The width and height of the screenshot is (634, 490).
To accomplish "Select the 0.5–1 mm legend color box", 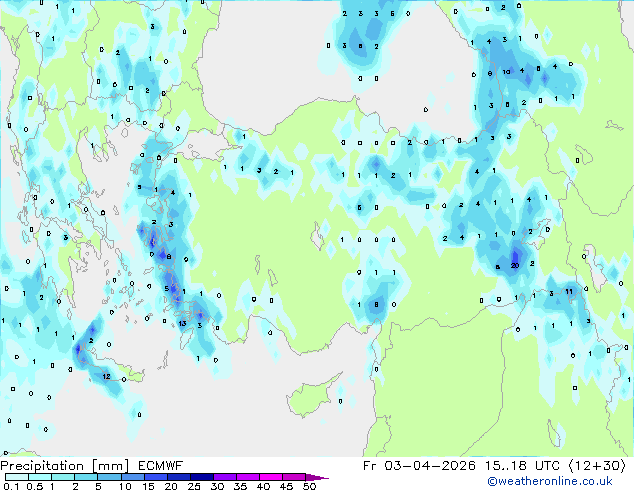I will pos(40,477).
